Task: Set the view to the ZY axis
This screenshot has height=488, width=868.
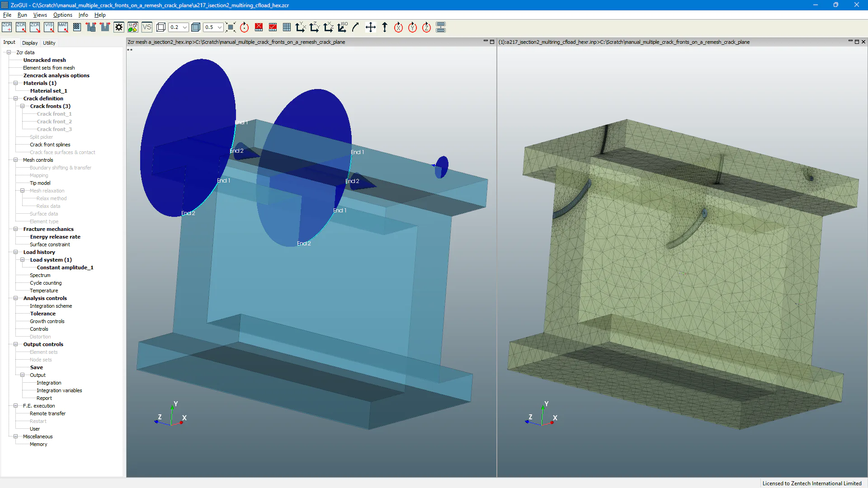Action: pyautogui.click(x=315, y=27)
